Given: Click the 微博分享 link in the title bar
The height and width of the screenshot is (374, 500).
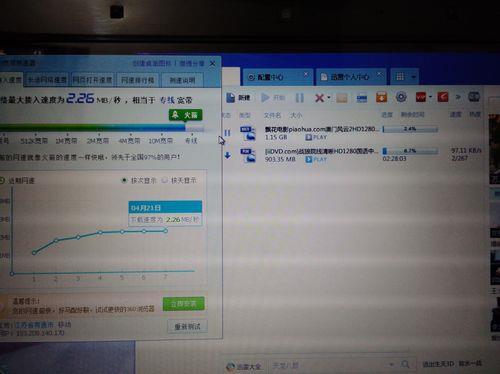Looking at the screenshot, I should pos(192,63).
